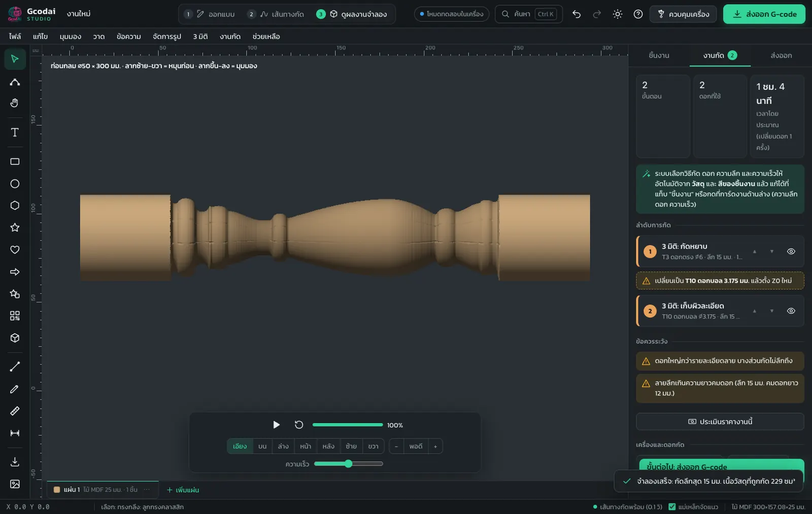Add a new sheet with เพิ่มแผ่น
The width and height of the screenshot is (812, 514).
pyautogui.click(x=183, y=490)
